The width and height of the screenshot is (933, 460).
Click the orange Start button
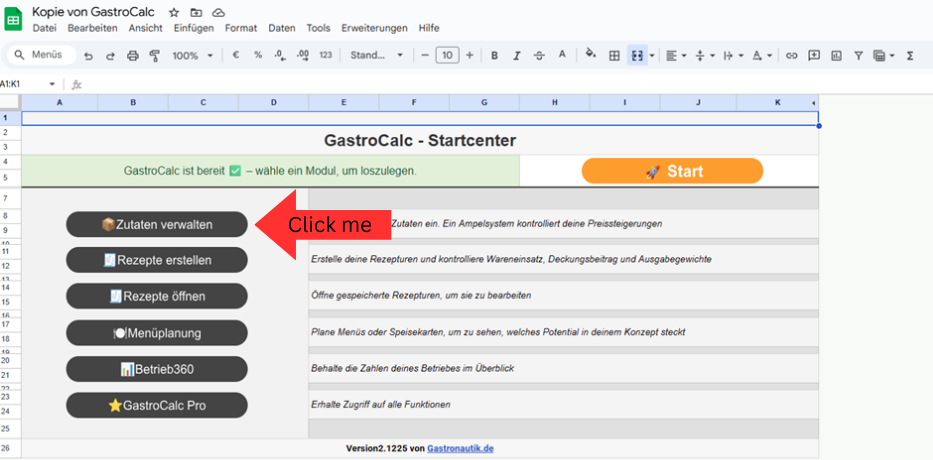672,171
